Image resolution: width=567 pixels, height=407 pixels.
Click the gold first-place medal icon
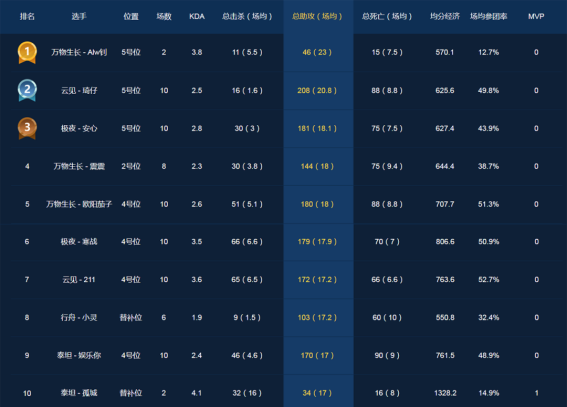pyautogui.click(x=27, y=53)
